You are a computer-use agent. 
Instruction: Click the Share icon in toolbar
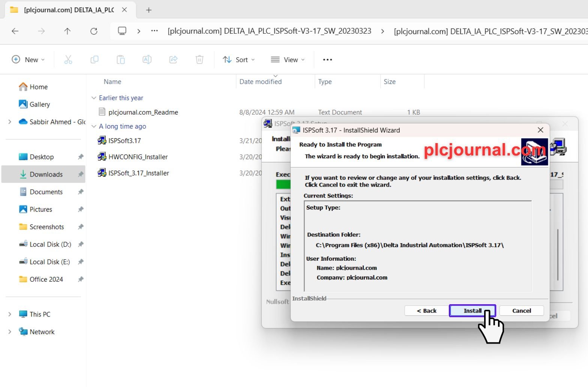pyautogui.click(x=173, y=60)
